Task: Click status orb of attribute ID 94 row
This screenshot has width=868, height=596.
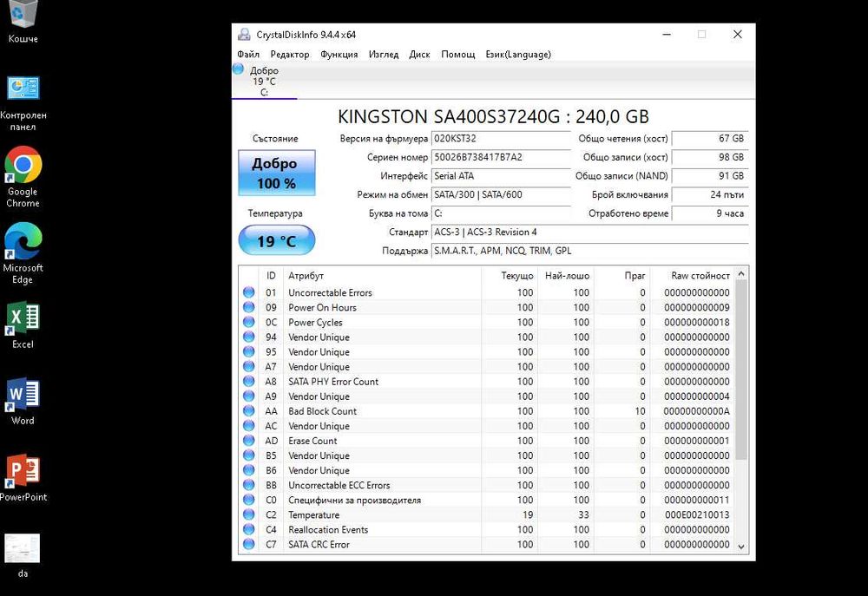Action: [x=248, y=337]
